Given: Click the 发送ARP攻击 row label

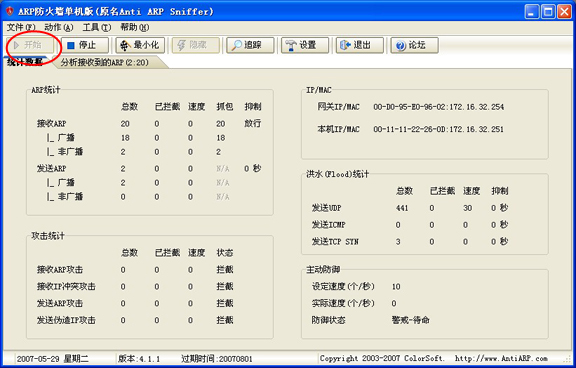Looking at the screenshot, I should [x=60, y=303].
